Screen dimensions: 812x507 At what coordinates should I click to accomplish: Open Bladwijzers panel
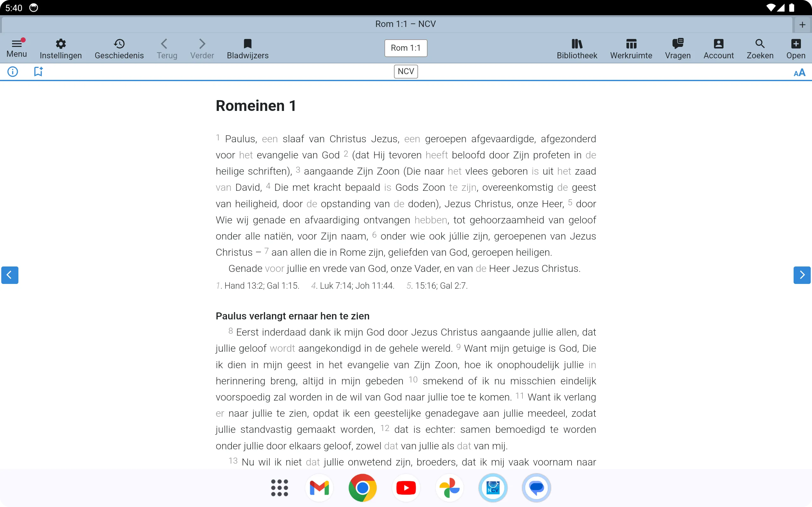[x=247, y=47]
